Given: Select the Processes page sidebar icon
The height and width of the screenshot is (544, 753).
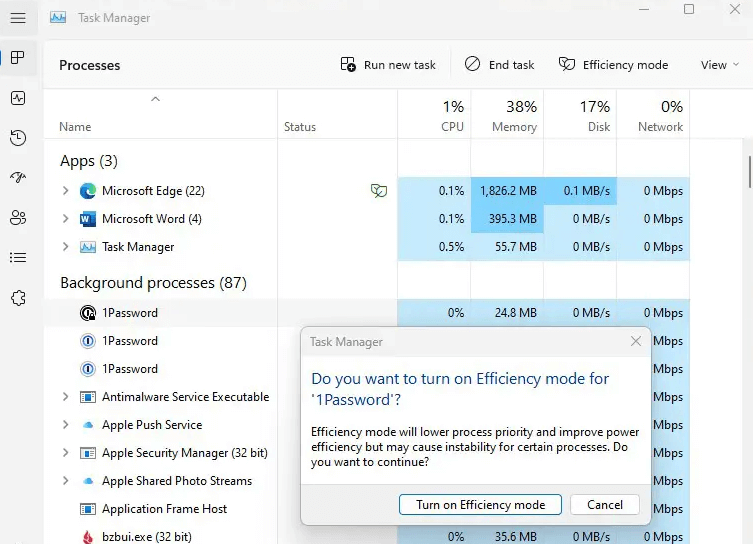Looking at the screenshot, I should (17, 58).
